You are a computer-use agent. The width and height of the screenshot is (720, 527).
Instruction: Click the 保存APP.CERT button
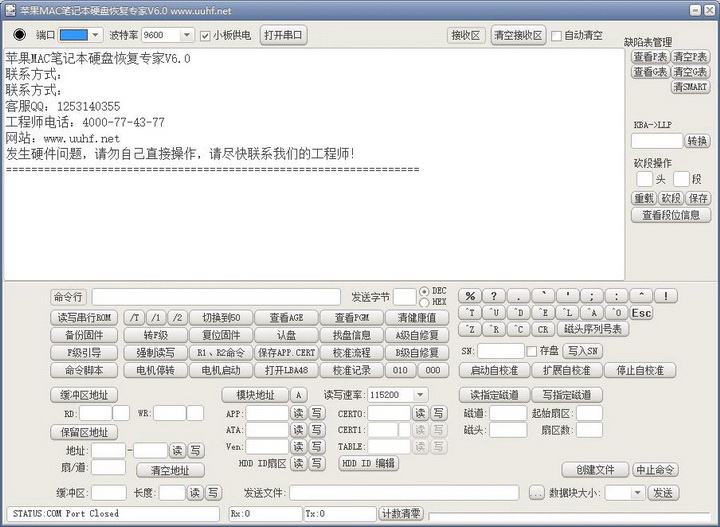click(287, 353)
